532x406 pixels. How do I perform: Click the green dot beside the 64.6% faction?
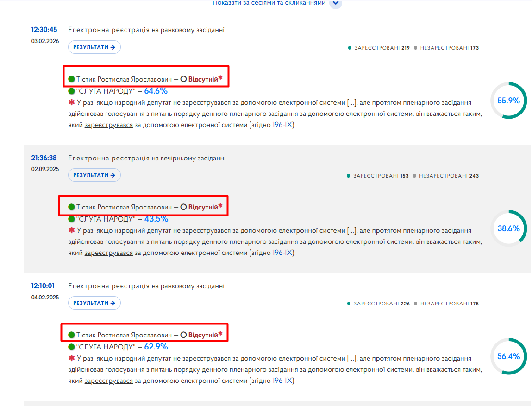tap(71, 91)
